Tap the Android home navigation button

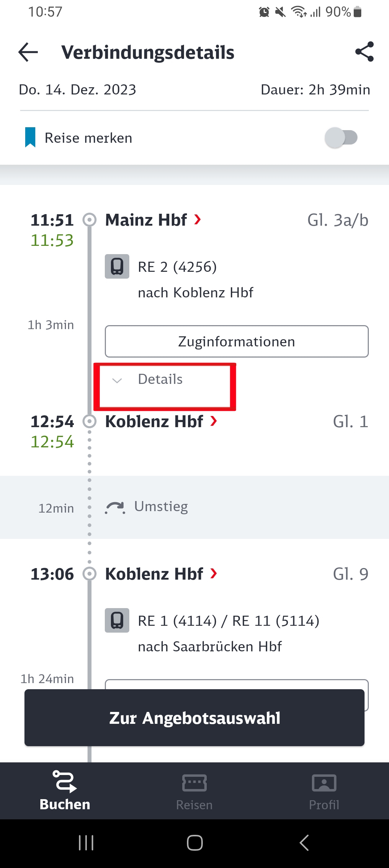coord(194,843)
